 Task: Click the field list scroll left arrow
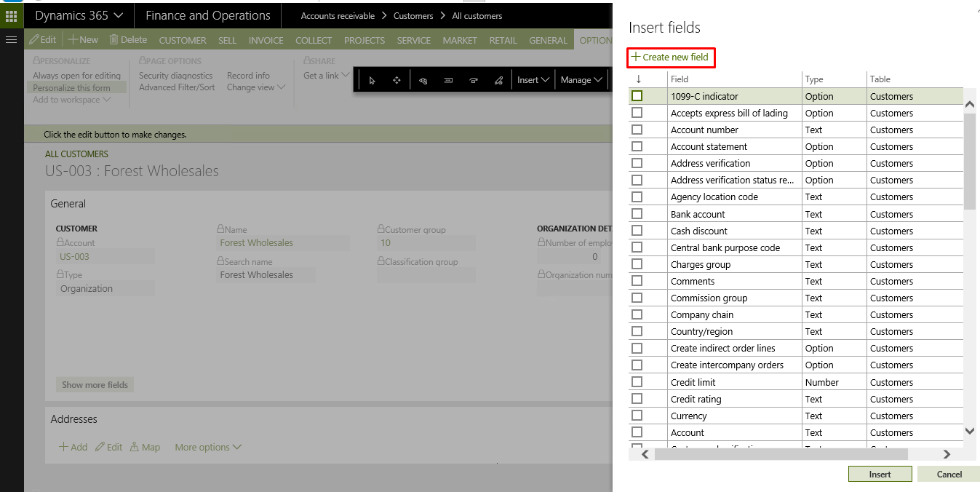tap(645, 454)
